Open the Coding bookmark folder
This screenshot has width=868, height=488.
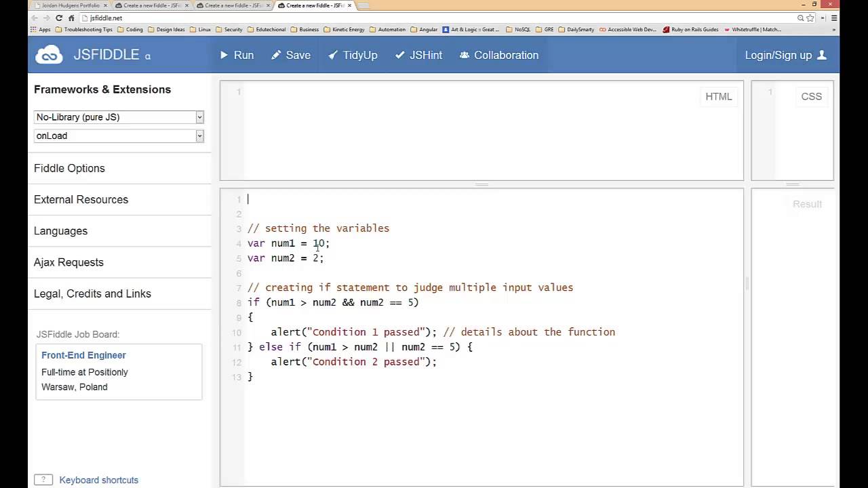pos(130,30)
